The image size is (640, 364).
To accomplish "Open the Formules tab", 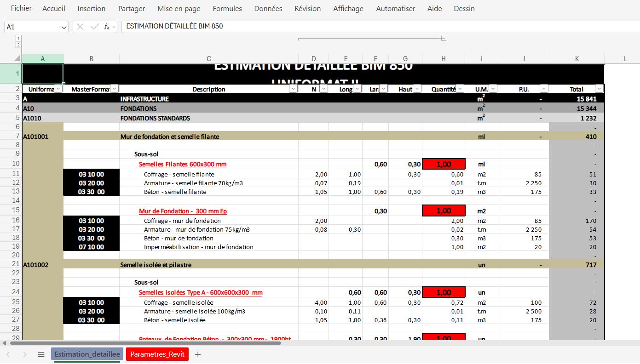I will point(227,8).
